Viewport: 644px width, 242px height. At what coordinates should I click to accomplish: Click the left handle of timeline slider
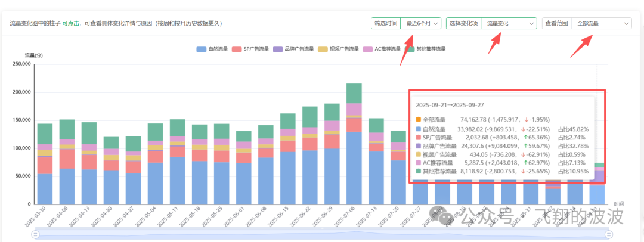tap(35, 234)
